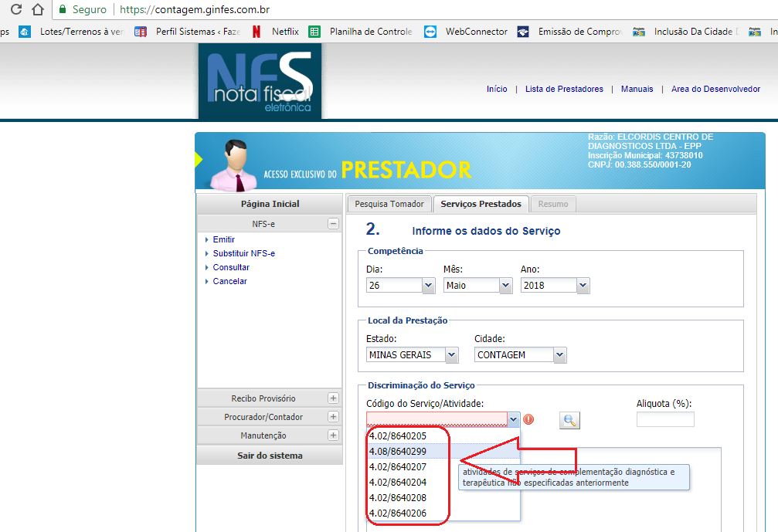Click the Código do Serviço/Atividade input field
Image resolution: width=778 pixels, height=532 pixels.
pos(437,419)
